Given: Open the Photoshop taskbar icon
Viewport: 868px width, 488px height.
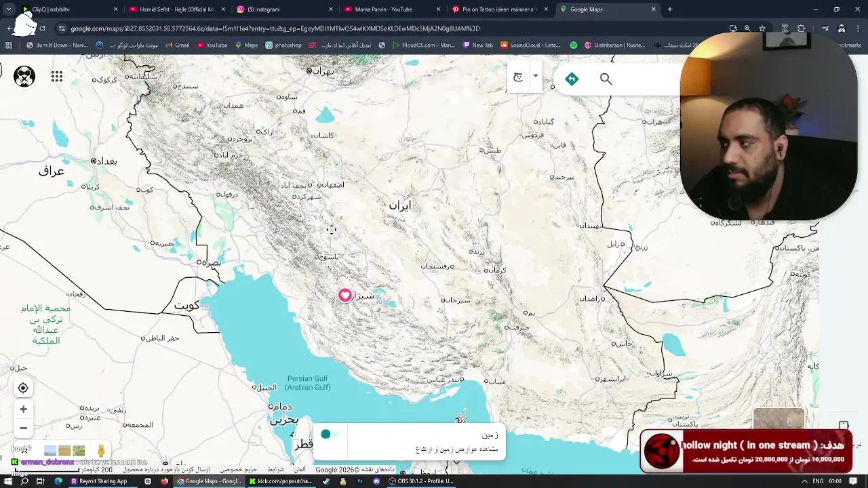Looking at the screenshot, I should pyautogui.click(x=359, y=481).
